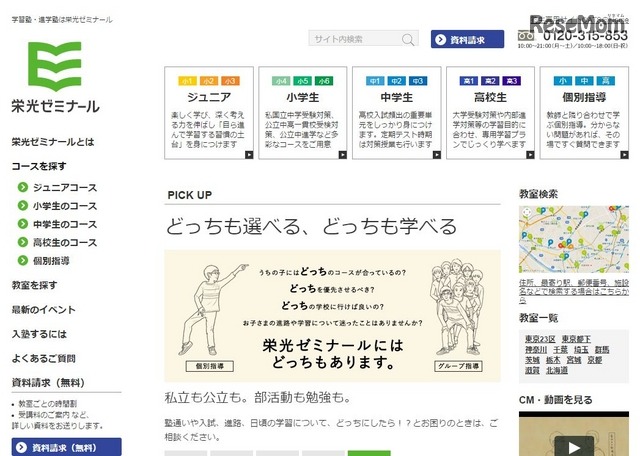Click green arrow icon beside 中学生のコース

23,224
